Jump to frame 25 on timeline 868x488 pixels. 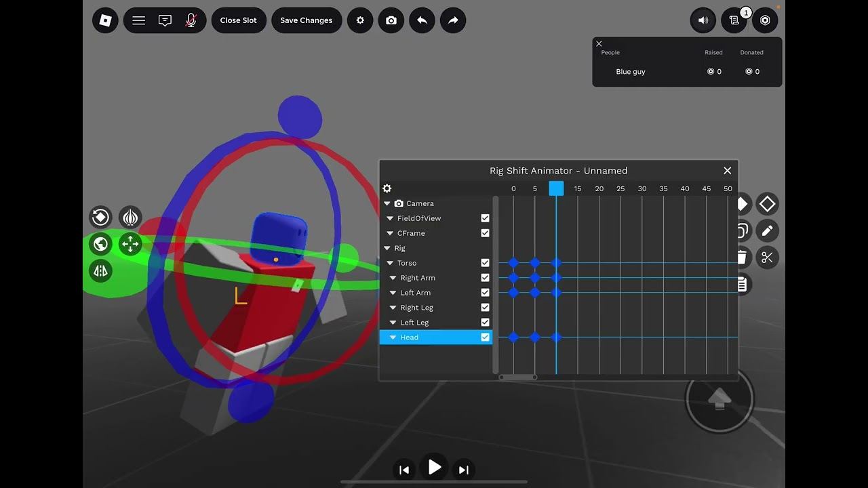pyautogui.click(x=620, y=188)
